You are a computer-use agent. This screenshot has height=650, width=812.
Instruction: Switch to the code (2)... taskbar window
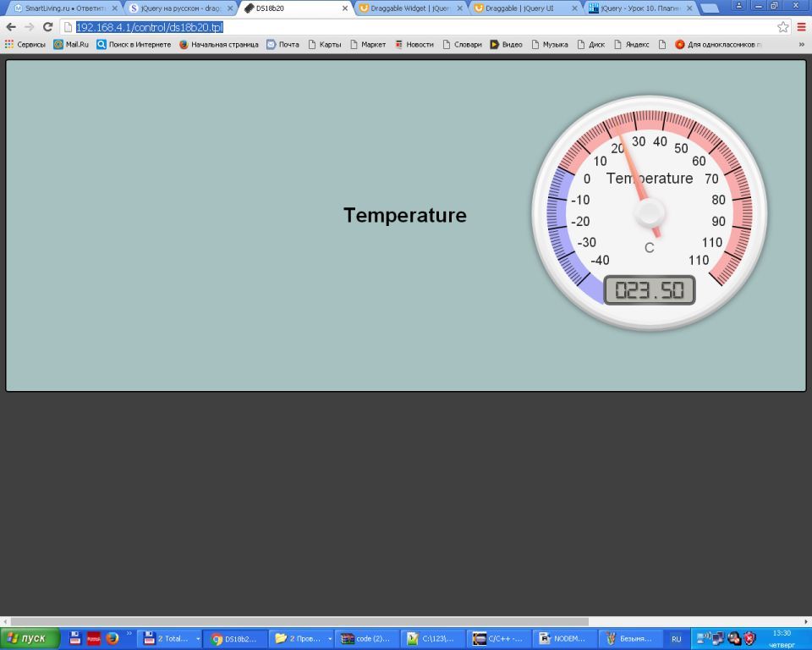point(368,639)
